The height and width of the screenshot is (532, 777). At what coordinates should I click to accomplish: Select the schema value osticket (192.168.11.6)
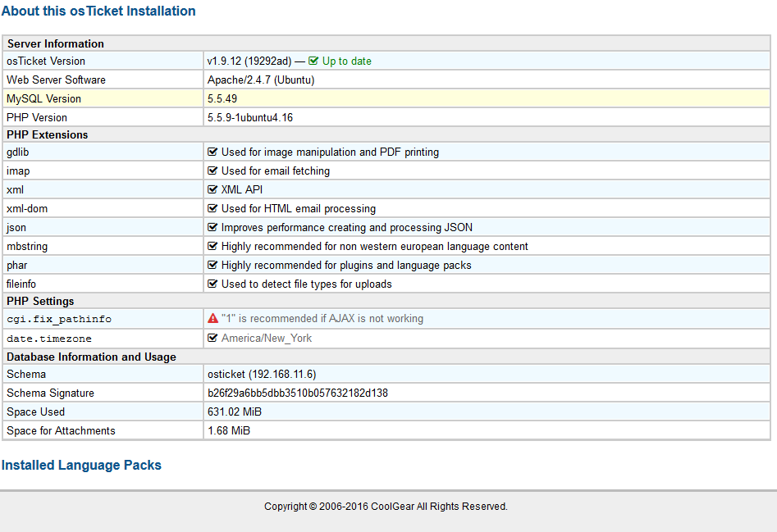[x=262, y=374]
